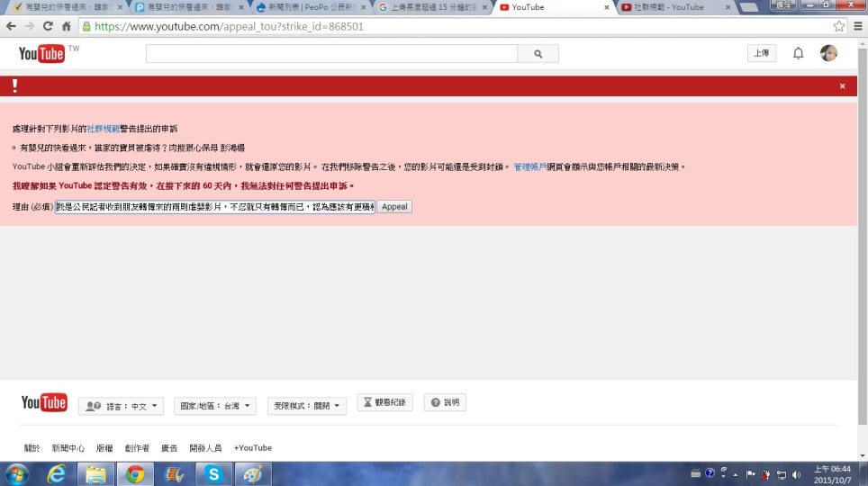868x486 pixels.
Task: Go to the browser home page
Action: [x=67, y=26]
